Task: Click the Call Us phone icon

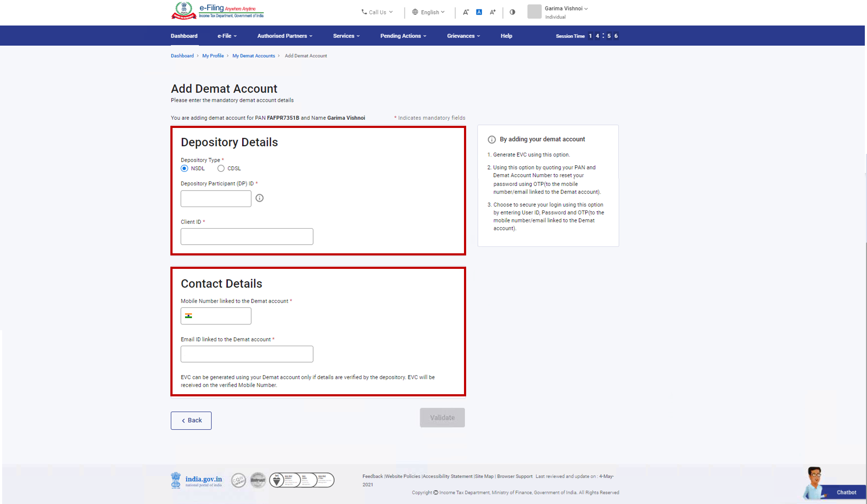Action: coord(363,12)
